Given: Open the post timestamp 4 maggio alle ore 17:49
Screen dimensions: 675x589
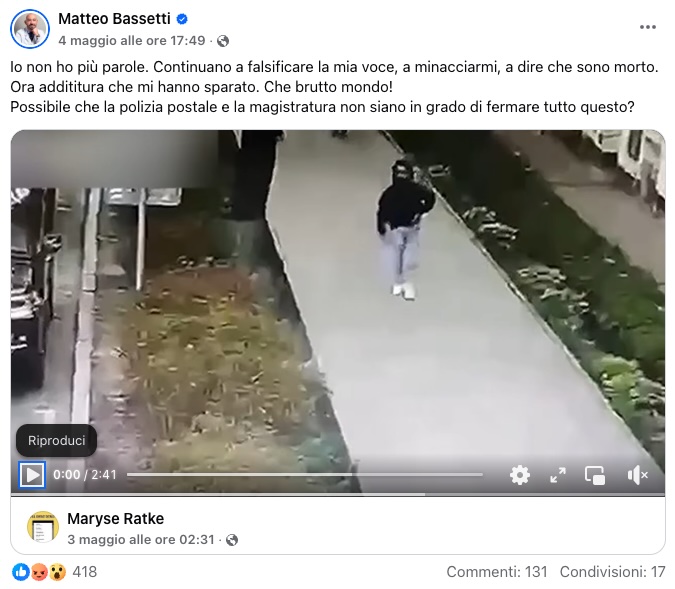Looking at the screenshot, I should click(132, 40).
